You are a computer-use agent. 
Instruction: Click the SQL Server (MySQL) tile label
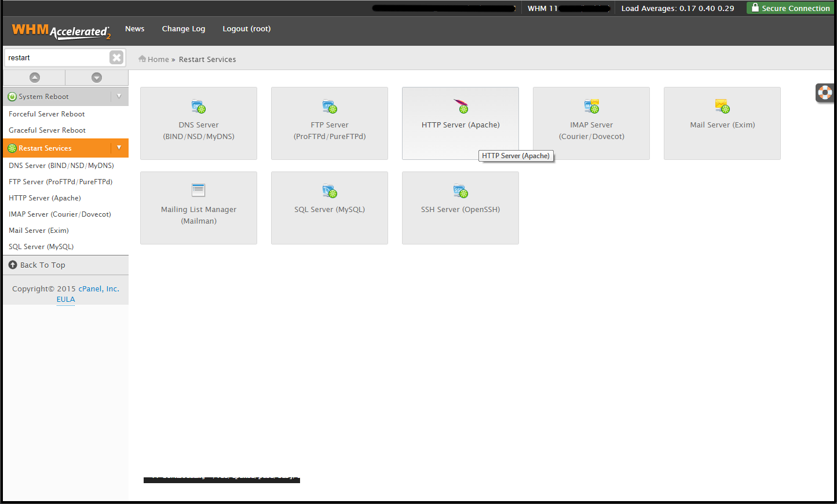point(330,210)
